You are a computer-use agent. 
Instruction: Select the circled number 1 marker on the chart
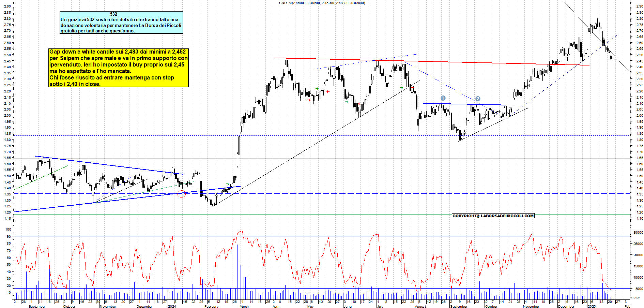[x=443, y=98]
